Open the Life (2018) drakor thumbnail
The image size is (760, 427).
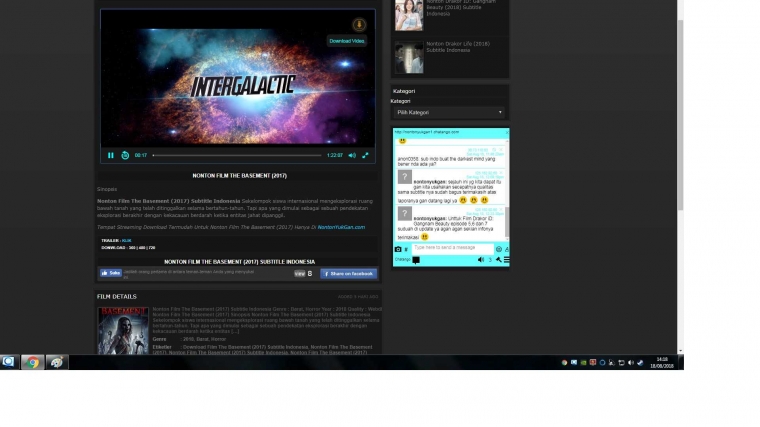coord(409,58)
